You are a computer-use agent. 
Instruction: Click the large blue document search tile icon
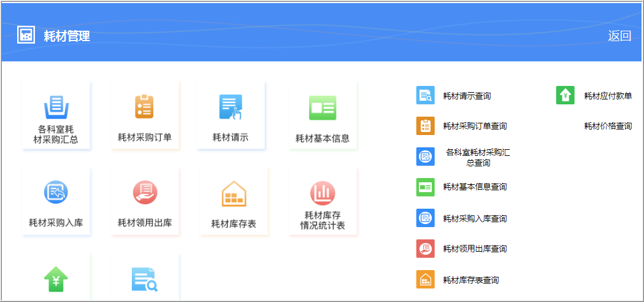click(x=145, y=279)
